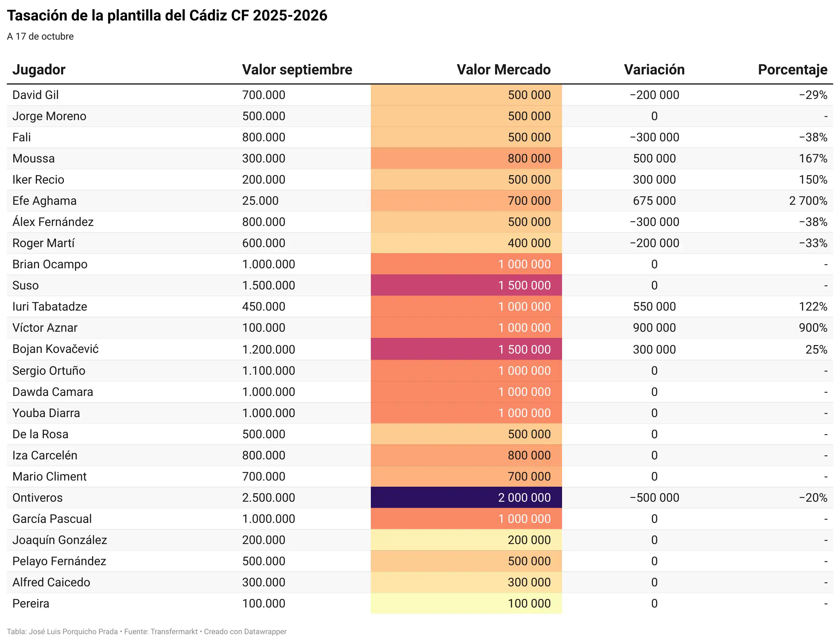Screen dimensions: 840x643
Task: Click the 2 700% percentage value
Action: click(808, 201)
